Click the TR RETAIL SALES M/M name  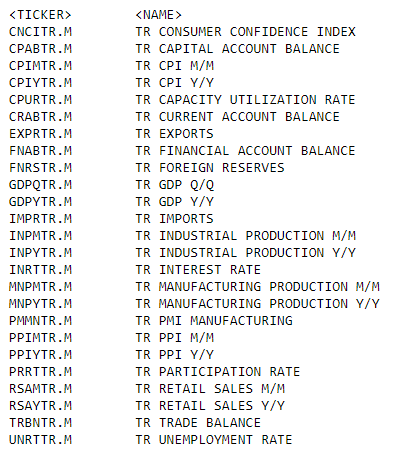coord(210,389)
